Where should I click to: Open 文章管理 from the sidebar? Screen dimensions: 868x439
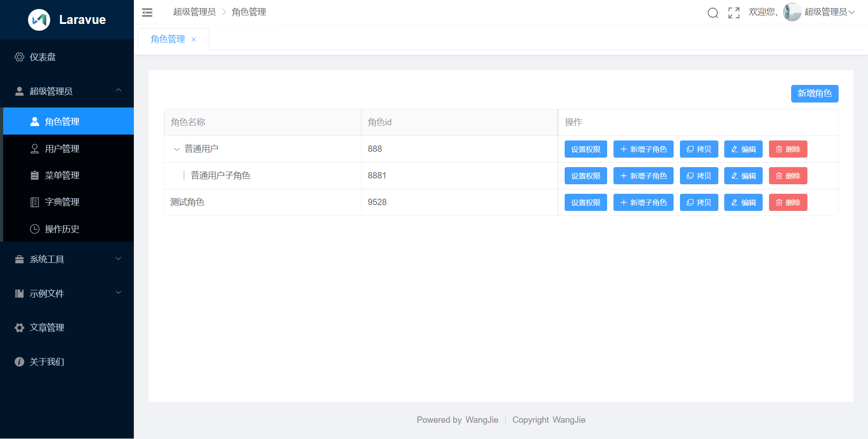click(x=47, y=327)
